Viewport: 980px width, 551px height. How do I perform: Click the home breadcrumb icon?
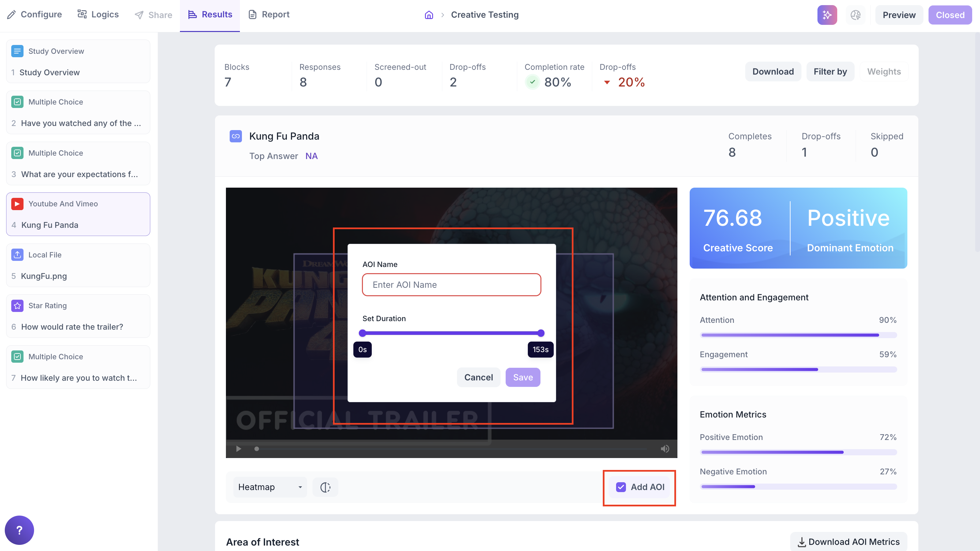(429, 15)
